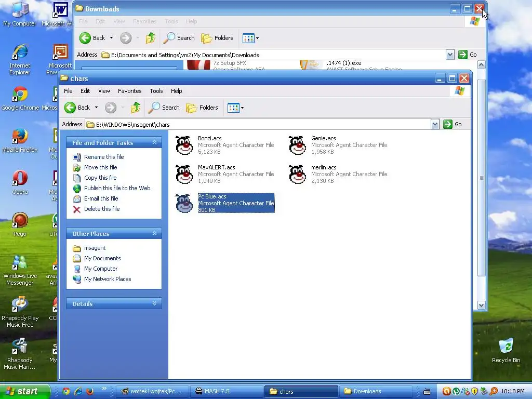Viewport: 532px width, 399px height.
Task: Open My Documents from Other Places
Action: tap(102, 258)
